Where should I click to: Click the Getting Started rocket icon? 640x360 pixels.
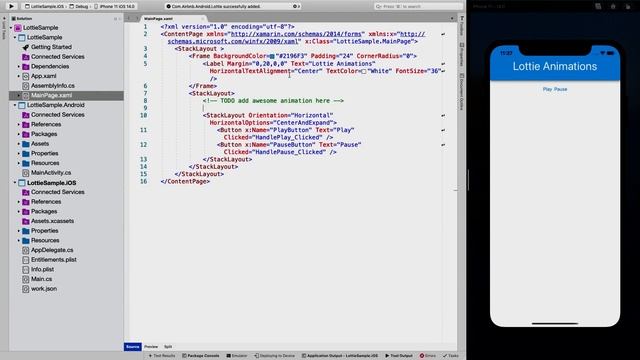click(26, 47)
